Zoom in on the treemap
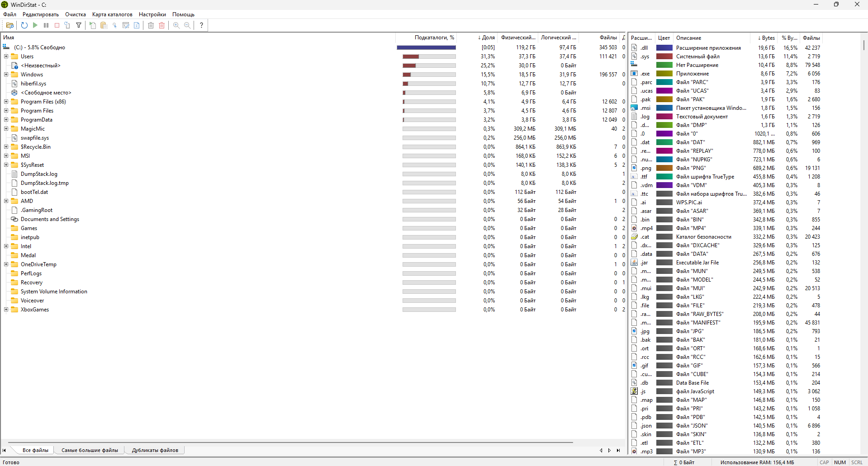Screen dimensions: 868x466 (x=176, y=25)
